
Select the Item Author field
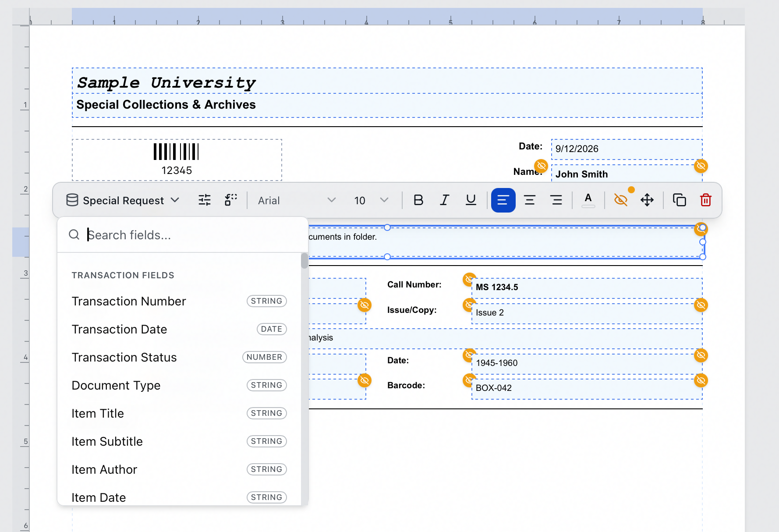coord(179,469)
